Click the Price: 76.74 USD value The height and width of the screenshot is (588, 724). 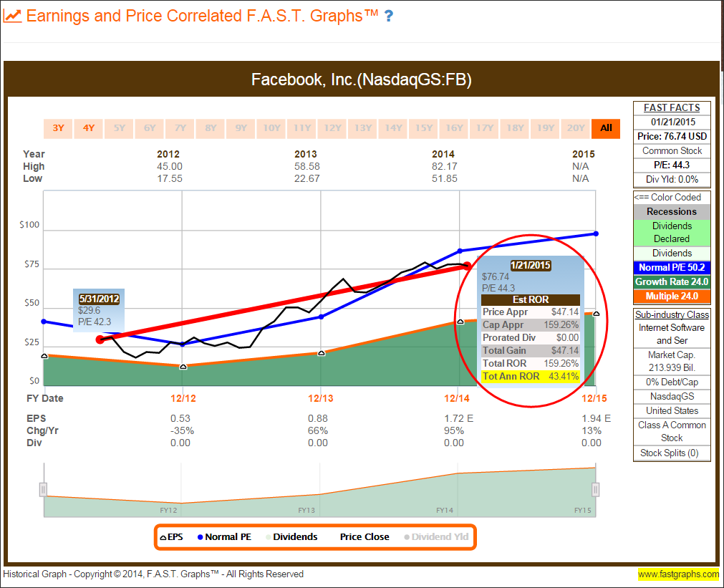(x=672, y=136)
